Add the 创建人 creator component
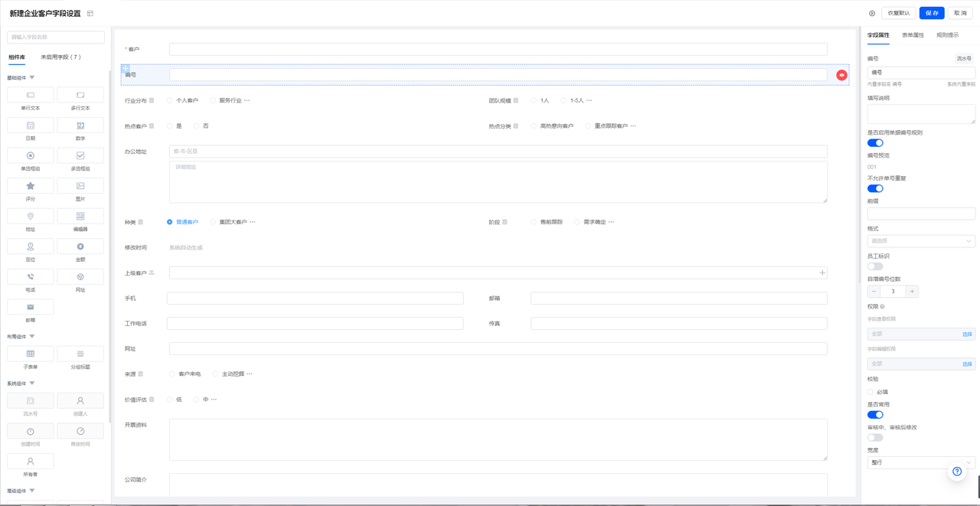Screen dimensions: 980x506 (x=80, y=400)
